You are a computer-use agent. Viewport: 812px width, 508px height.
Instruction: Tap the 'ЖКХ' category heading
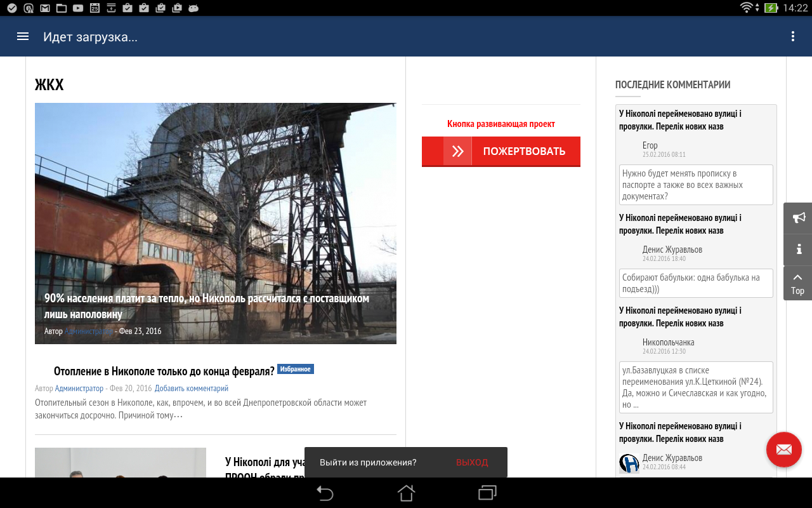(x=49, y=85)
